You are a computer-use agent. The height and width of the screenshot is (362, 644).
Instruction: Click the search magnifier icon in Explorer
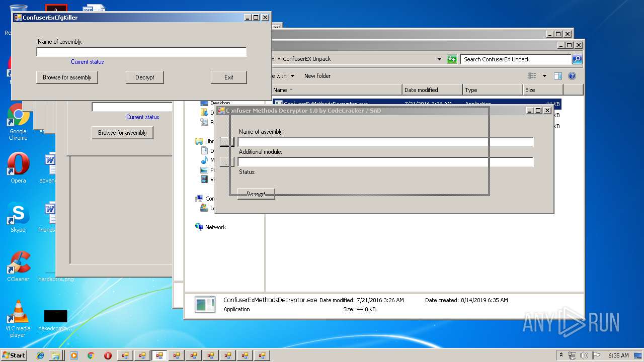tap(577, 59)
